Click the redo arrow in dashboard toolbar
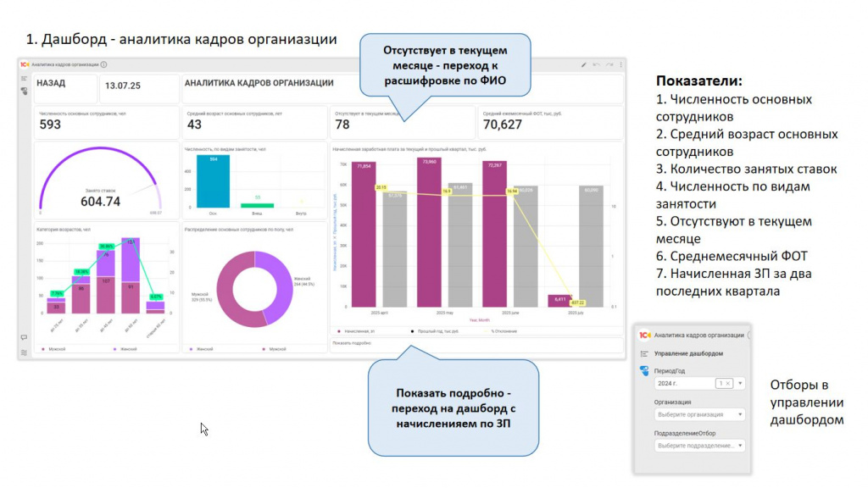Viewport: 868px width, 488px height. (609, 64)
